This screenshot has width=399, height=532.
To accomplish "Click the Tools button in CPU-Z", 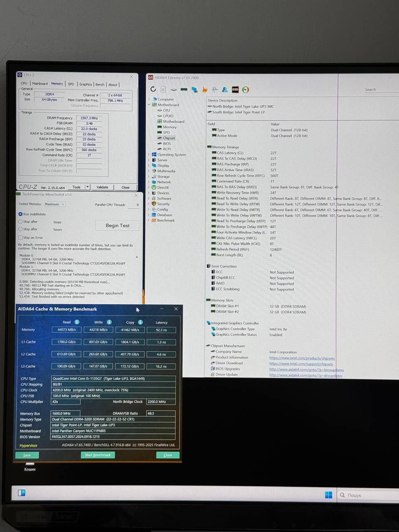I will pos(76,187).
